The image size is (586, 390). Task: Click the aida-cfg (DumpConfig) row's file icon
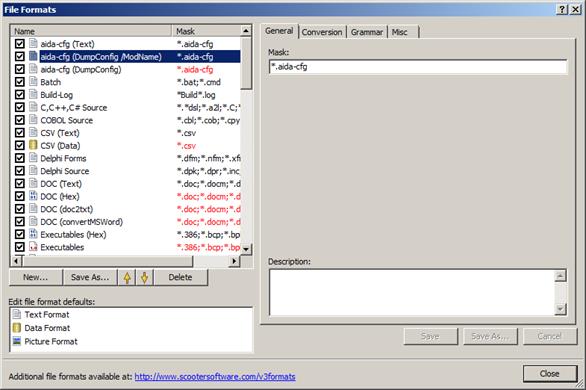(x=33, y=69)
